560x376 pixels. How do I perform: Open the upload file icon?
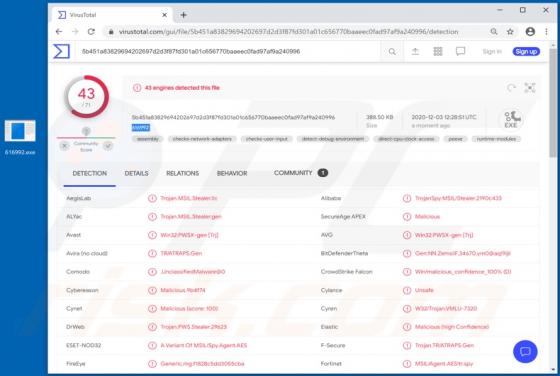[415, 52]
